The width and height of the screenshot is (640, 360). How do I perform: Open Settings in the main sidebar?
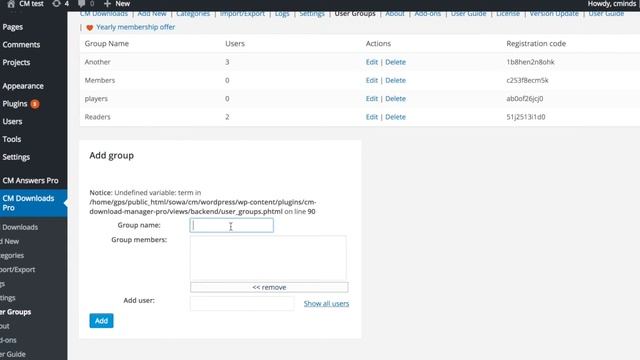tap(16, 157)
